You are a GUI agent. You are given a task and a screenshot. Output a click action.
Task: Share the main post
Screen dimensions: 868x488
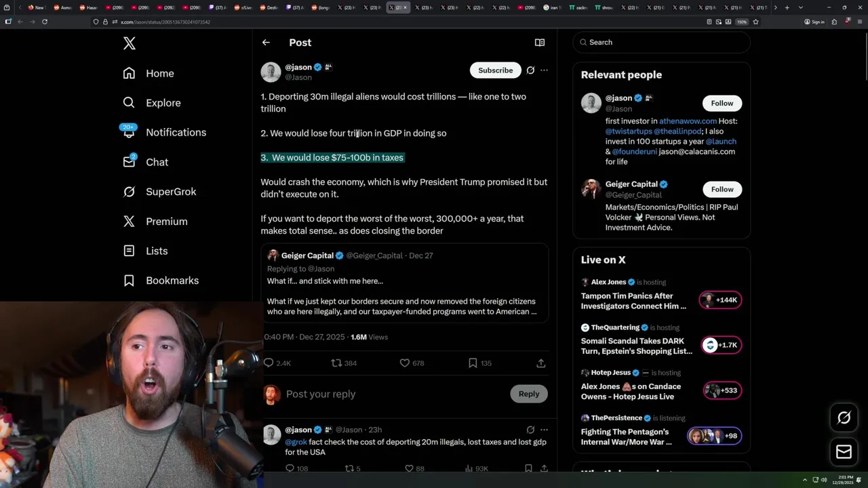[x=541, y=363]
